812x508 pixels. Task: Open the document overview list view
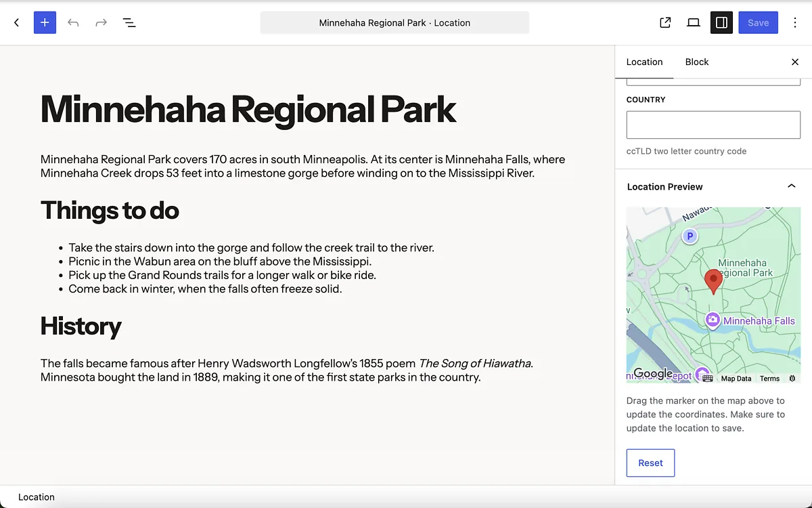[x=129, y=22]
